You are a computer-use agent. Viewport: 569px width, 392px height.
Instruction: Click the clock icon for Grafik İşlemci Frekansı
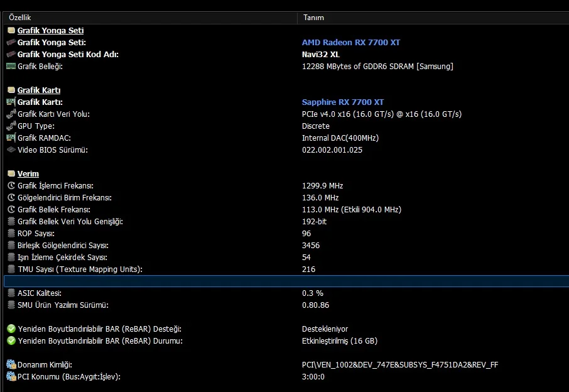[11, 186]
